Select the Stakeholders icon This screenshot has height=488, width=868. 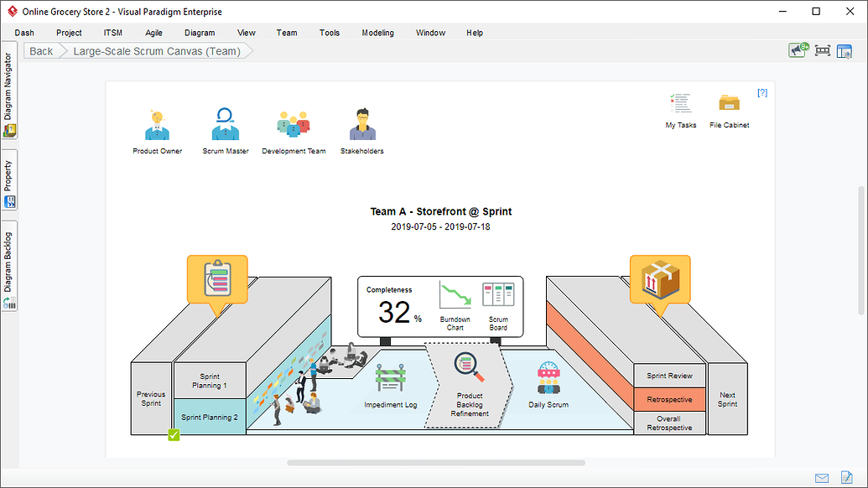[361, 124]
